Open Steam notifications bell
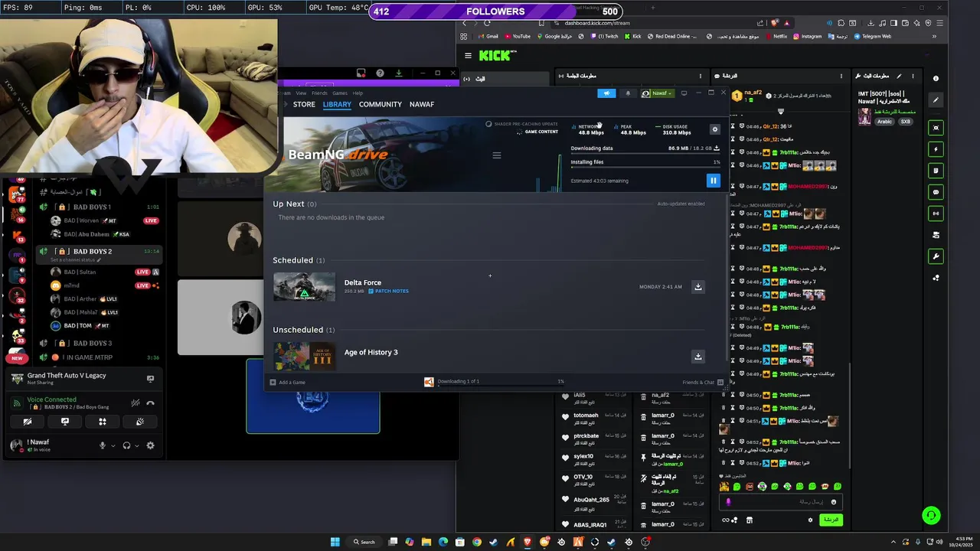This screenshot has width=980, height=551. [x=628, y=93]
